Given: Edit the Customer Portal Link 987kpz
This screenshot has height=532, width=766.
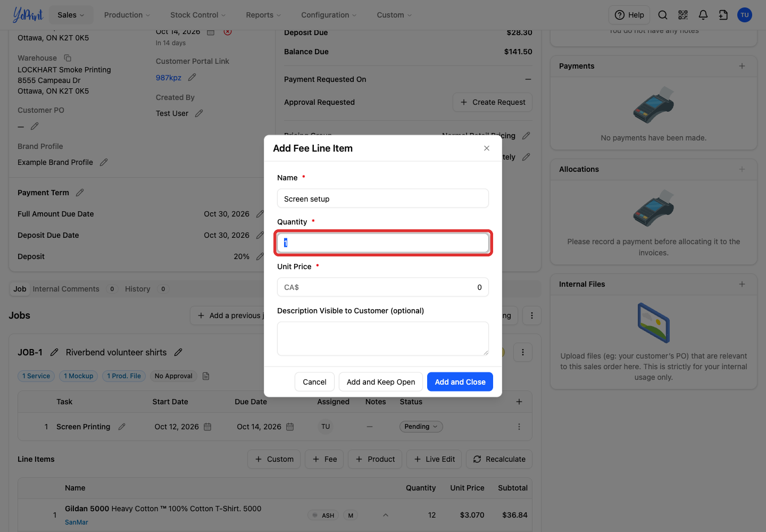Looking at the screenshot, I should click(x=192, y=78).
